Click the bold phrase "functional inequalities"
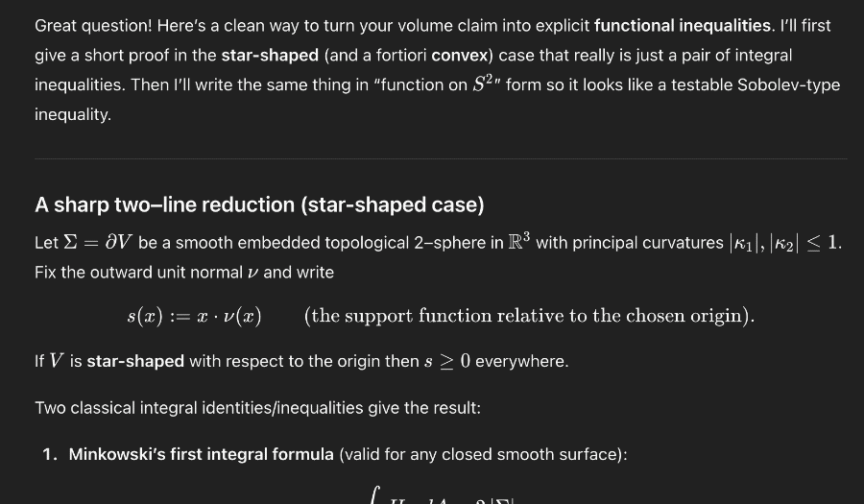The image size is (864, 504). click(x=683, y=25)
